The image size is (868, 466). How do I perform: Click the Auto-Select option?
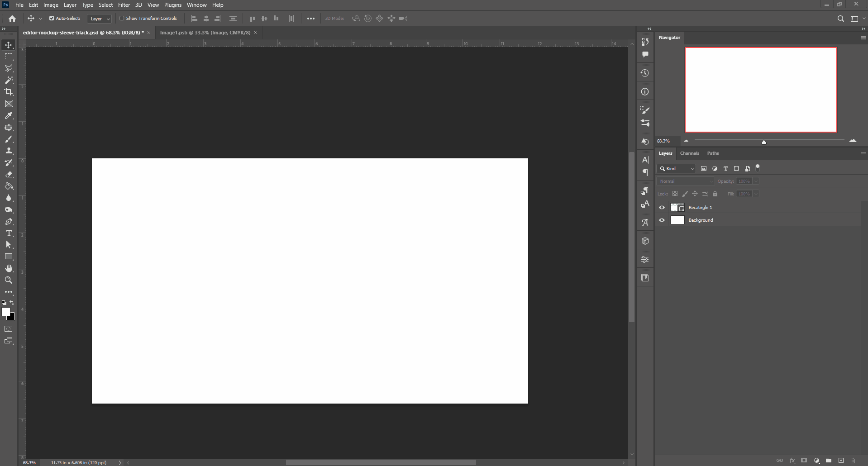pyautogui.click(x=52, y=19)
